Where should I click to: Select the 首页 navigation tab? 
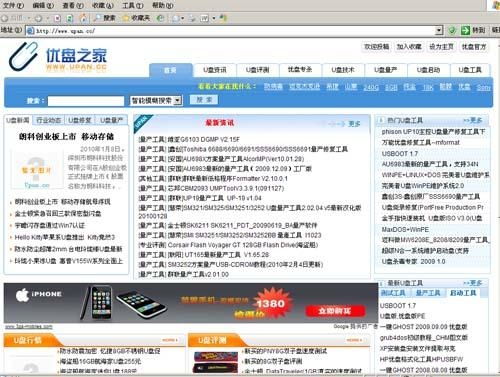point(171,70)
